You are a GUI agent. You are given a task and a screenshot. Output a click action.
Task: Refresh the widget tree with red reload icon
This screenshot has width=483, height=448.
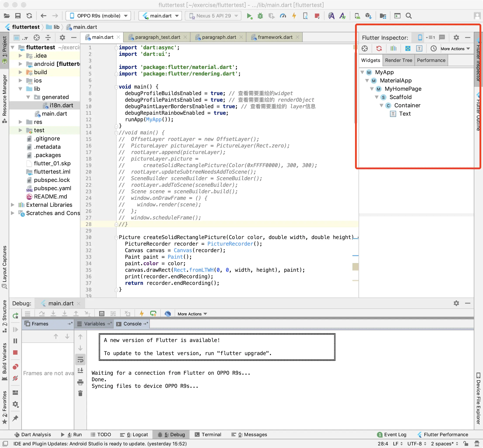point(379,48)
